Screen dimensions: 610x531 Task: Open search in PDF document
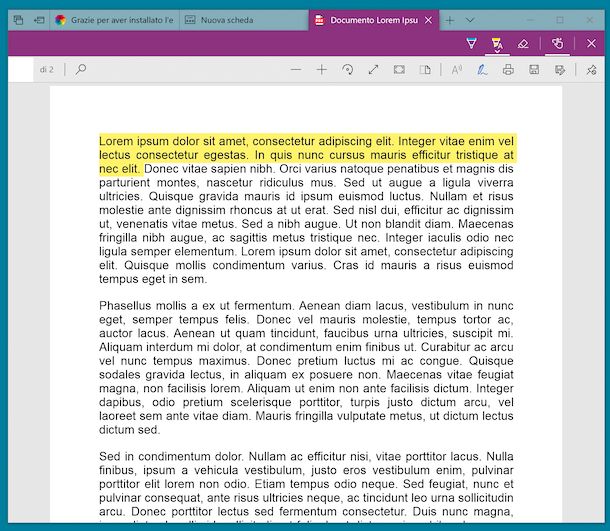pos(81,70)
